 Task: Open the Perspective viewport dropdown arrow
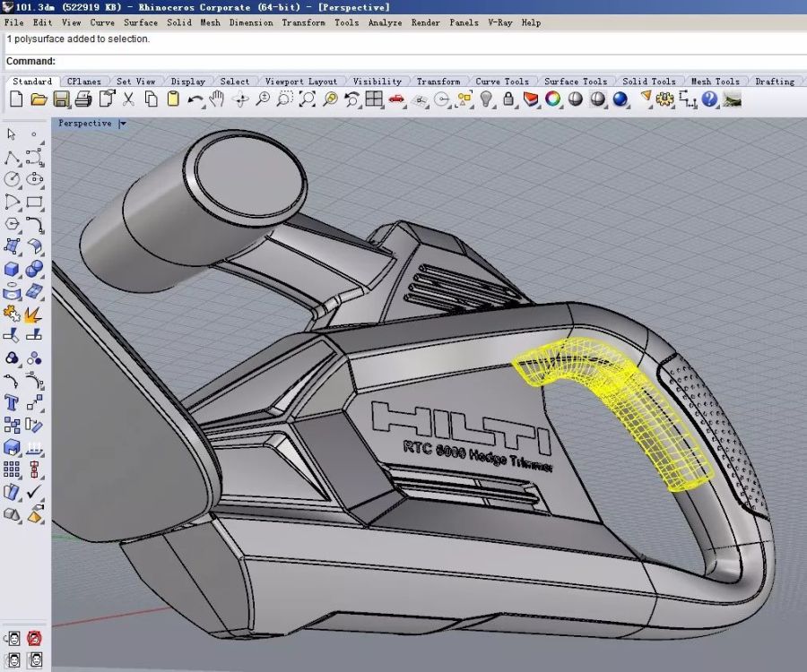(x=123, y=124)
